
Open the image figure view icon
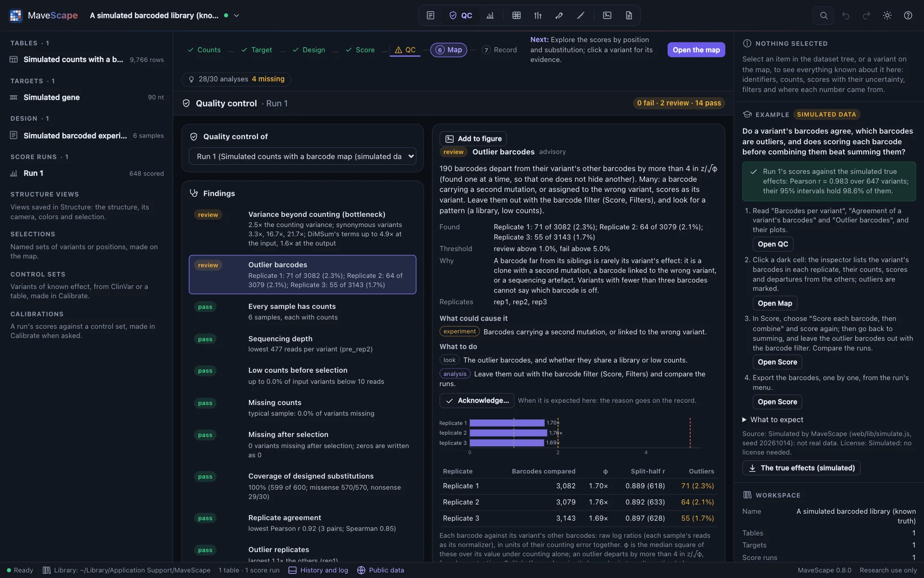point(607,15)
